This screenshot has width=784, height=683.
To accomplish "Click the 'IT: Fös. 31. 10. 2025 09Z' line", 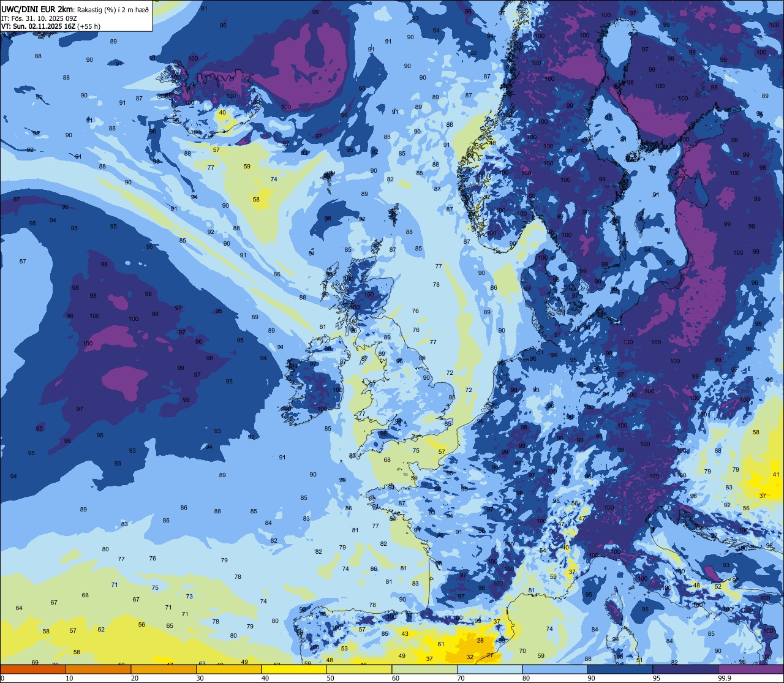I will (x=39, y=18).
